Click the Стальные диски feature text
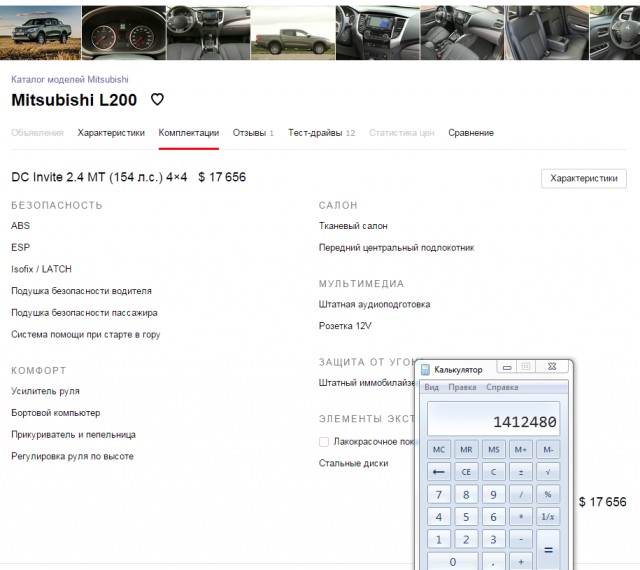 click(353, 463)
